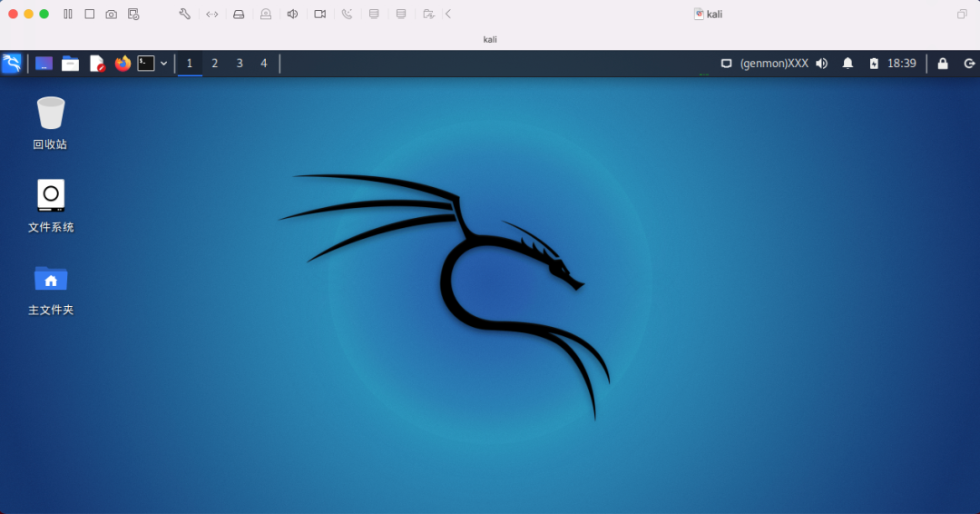Open the volume control in Kali panel
Screen dimensions: 980x514
pos(822,64)
